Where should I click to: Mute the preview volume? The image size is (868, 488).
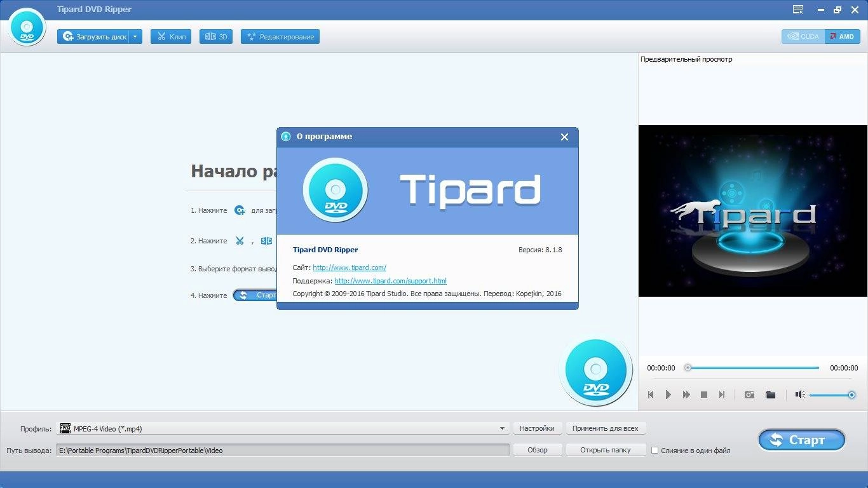coord(800,395)
